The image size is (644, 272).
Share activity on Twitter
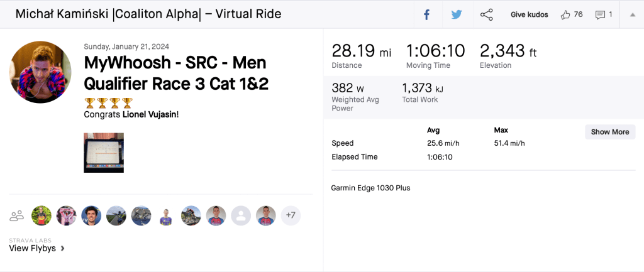click(456, 15)
